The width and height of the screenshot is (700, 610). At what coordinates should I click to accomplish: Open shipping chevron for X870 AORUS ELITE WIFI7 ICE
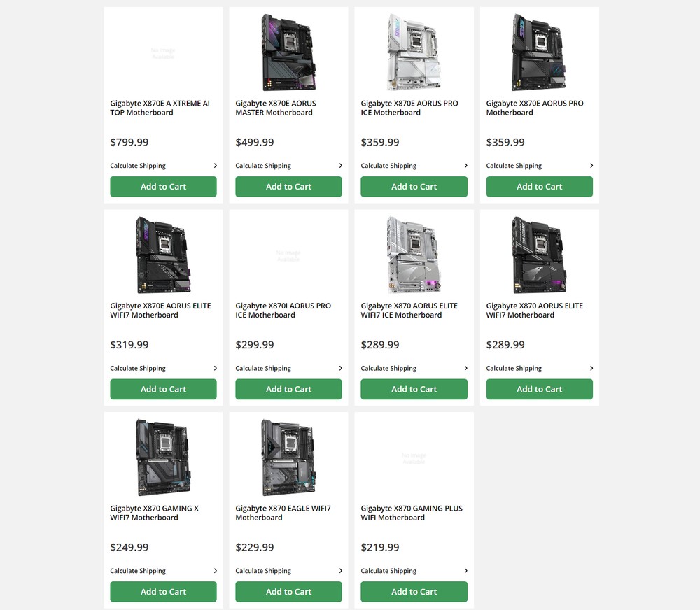(465, 368)
